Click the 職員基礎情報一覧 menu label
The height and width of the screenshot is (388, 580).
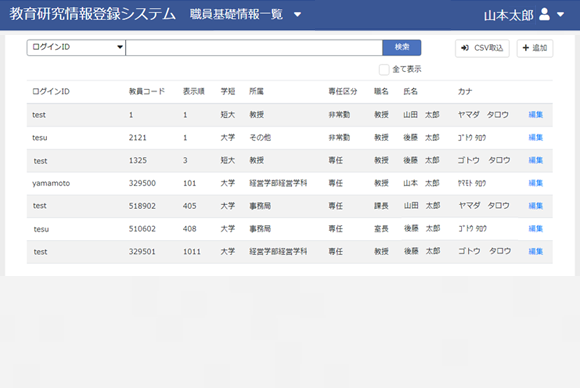236,14
